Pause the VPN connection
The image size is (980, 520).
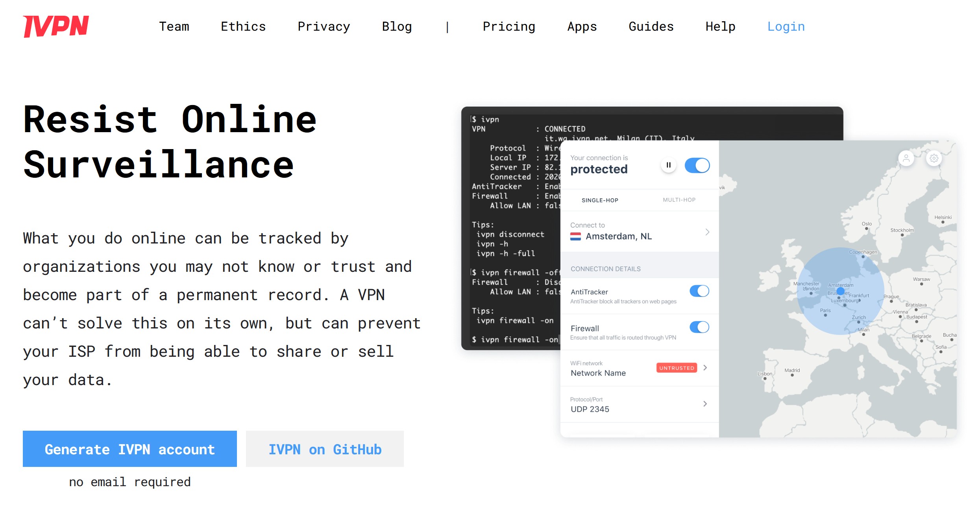click(x=668, y=165)
